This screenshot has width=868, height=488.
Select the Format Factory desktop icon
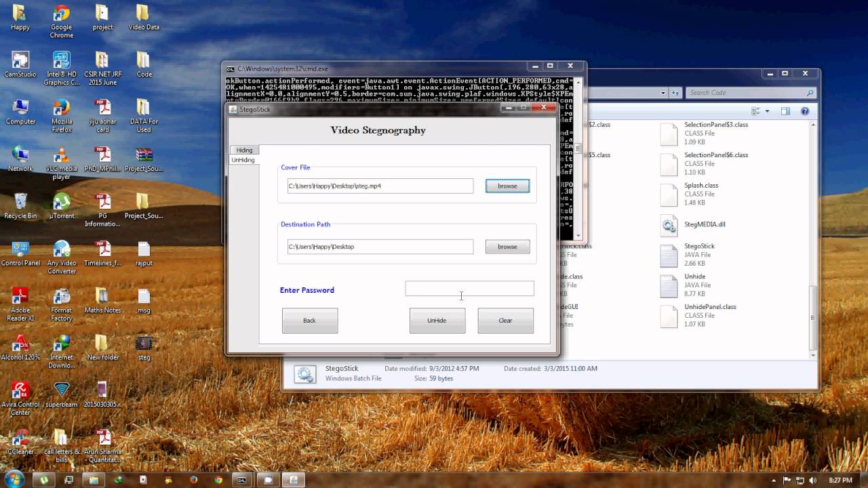(62, 304)
